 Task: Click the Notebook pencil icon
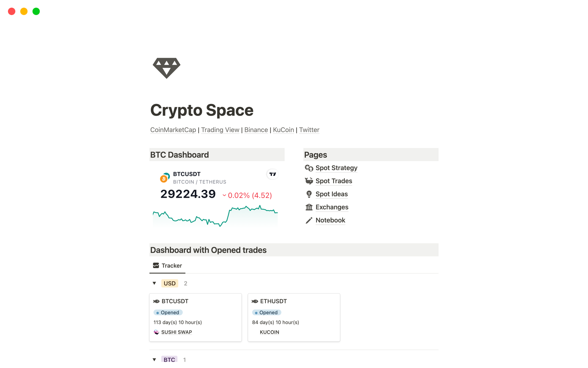(x=309, y=220)
